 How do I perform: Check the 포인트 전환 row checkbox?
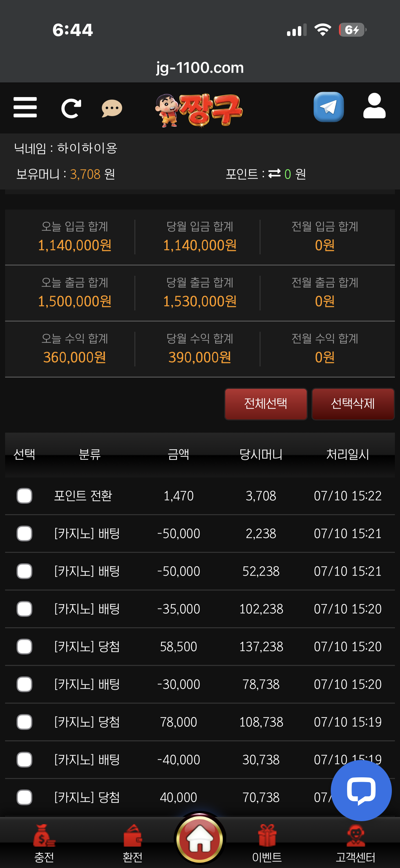pyautogui.click(x=24, y=496)
